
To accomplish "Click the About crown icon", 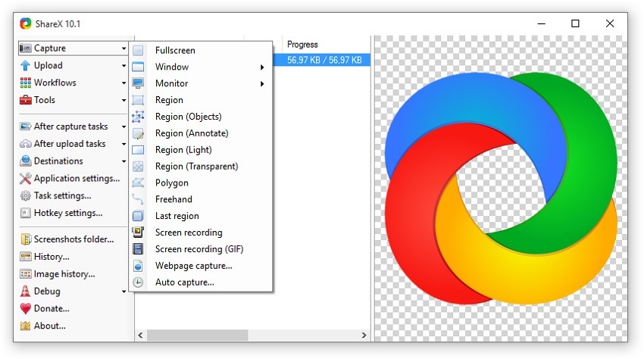I will 26,326.
